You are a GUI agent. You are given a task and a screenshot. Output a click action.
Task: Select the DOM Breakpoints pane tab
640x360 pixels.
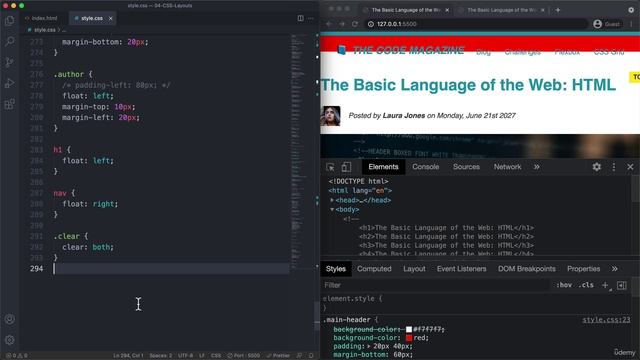[x=527, y=269]
